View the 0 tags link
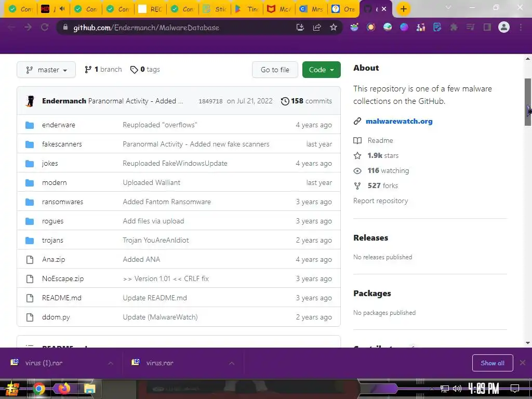The image size is (532, 399). coord(145,70)
